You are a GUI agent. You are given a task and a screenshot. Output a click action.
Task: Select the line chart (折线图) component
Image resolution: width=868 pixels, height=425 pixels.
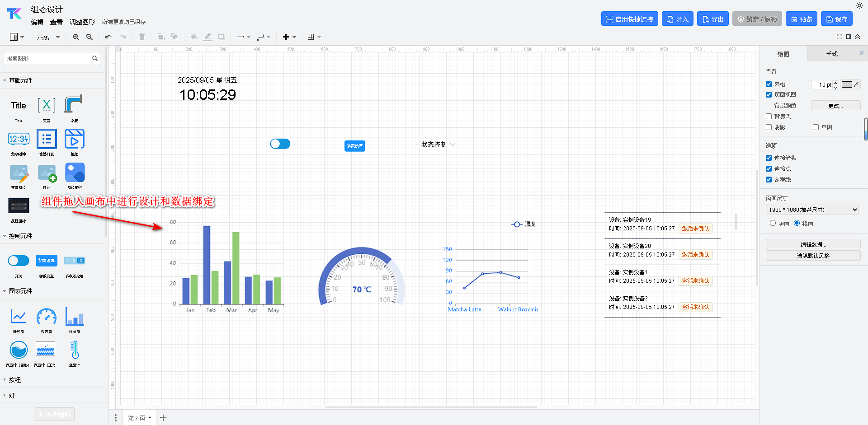point(19,317)
